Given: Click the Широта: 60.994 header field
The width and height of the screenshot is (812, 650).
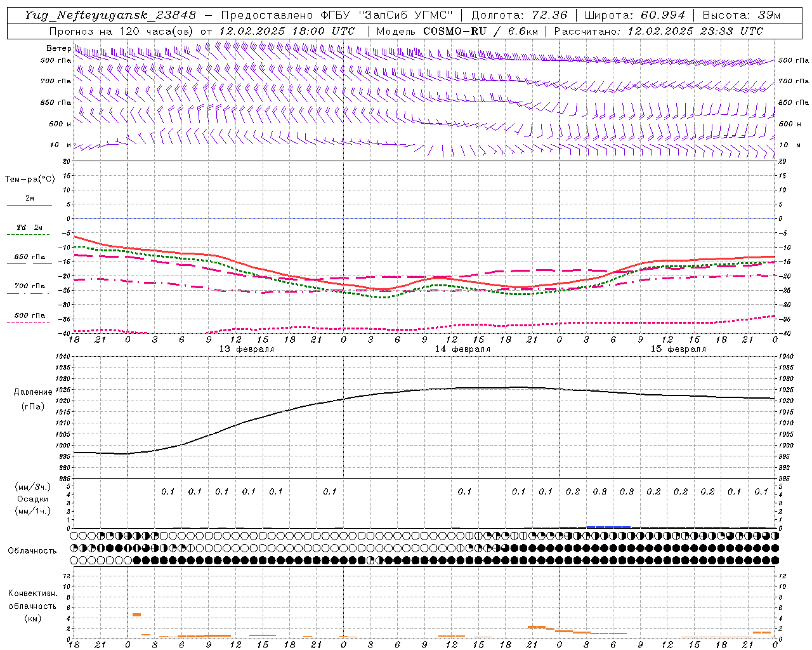Looking at the screenshot, I should 635,15.
